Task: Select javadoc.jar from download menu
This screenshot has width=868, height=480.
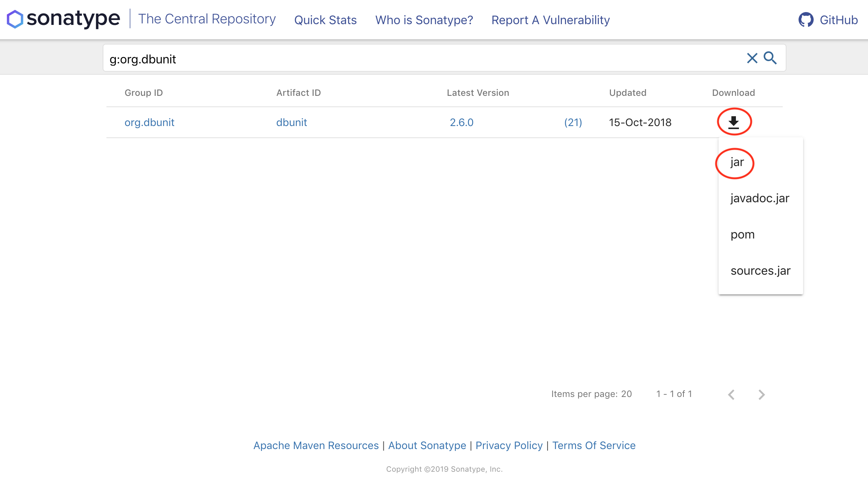Action: coord(760,198)
